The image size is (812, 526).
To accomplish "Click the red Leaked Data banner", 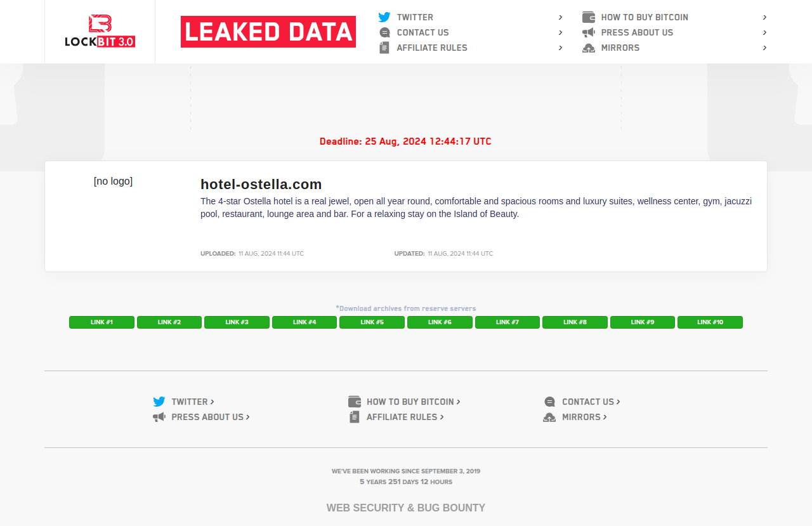I will 268,32.
